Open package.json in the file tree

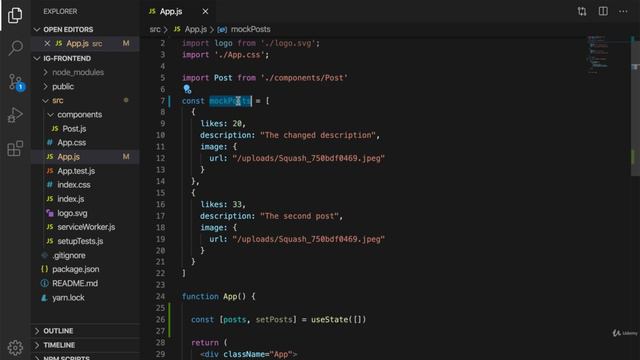point(85,269)
